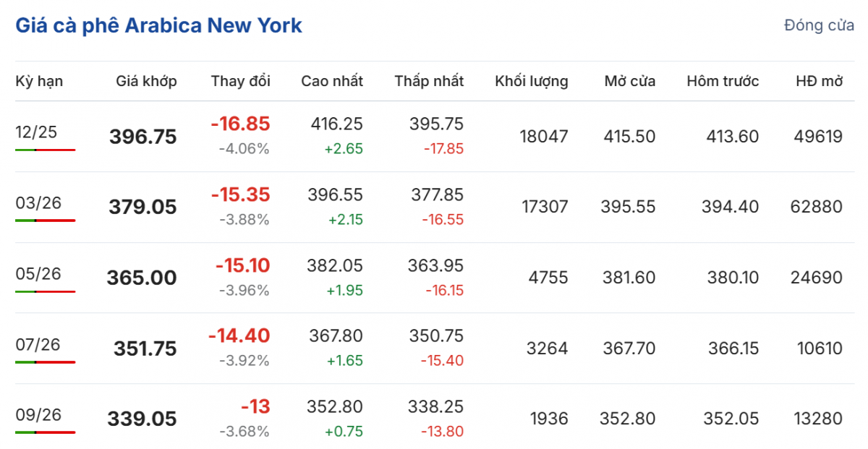868x449 pixels.
Task: Click the open interest value 62880
Action: tap(817, 207)
